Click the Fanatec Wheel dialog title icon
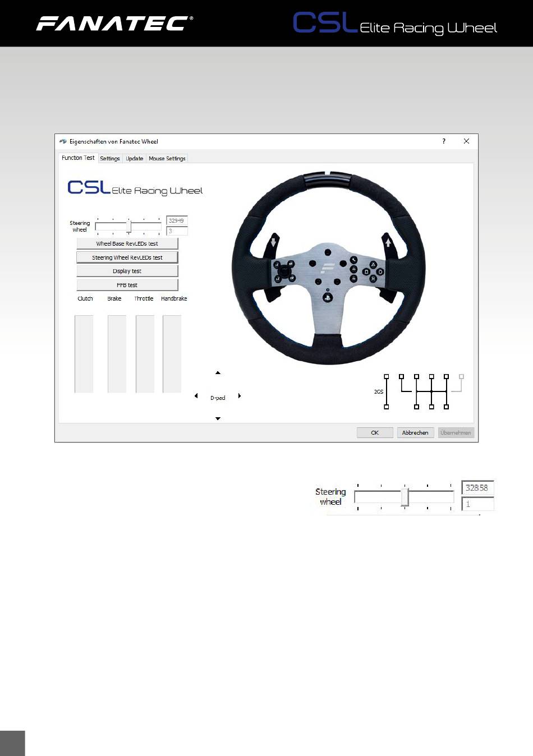Screen dimensions: 533x756 63,141
